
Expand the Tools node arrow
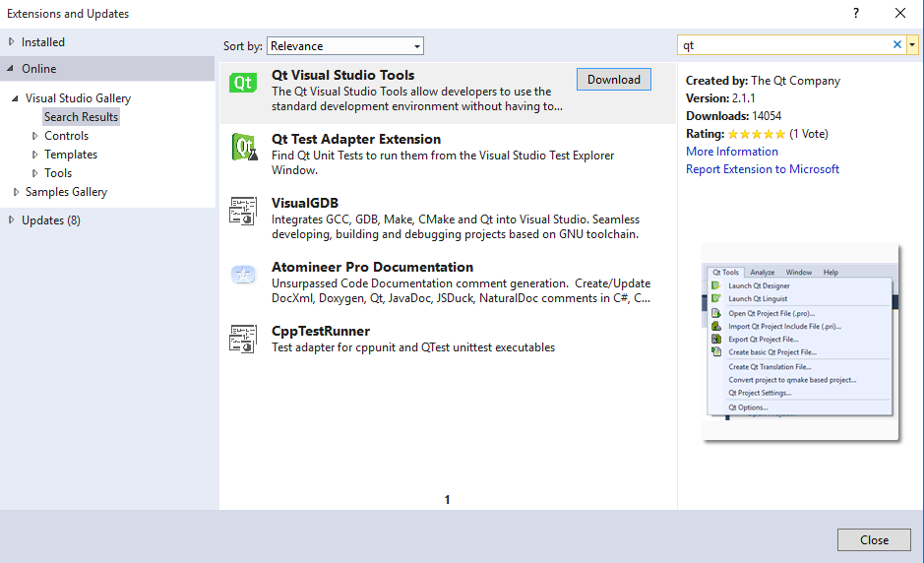(x=34, y=173)
